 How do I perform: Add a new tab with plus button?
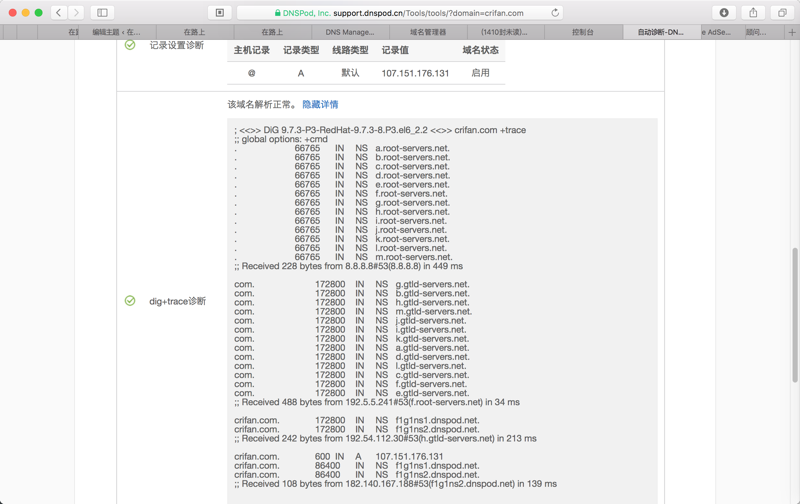(792, 32)
